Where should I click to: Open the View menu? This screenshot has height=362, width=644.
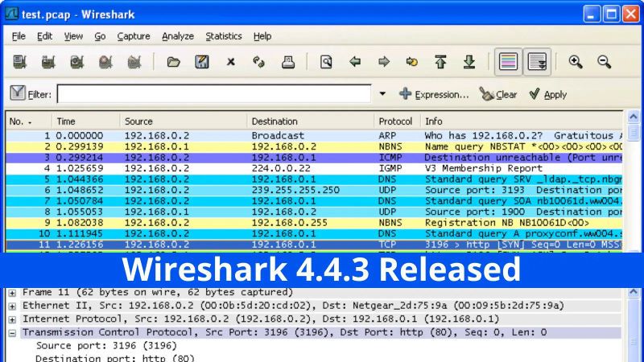click(73, 36)
